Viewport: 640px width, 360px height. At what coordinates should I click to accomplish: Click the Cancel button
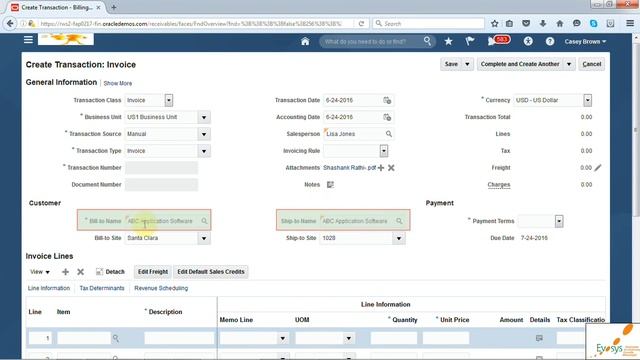pos(591,64)
